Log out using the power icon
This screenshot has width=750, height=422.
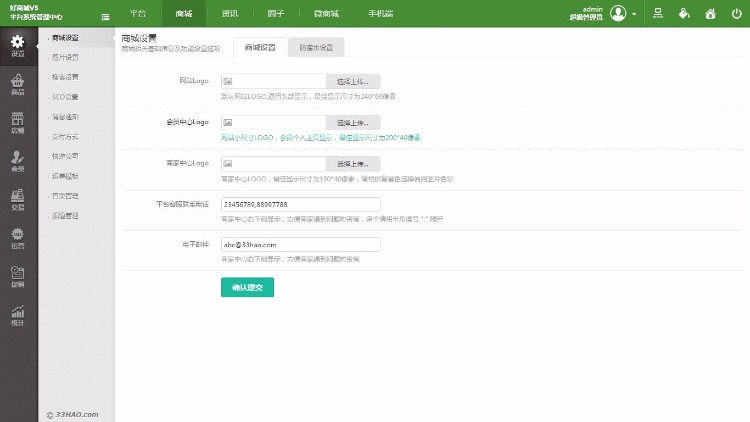click(x=737, y=13)
